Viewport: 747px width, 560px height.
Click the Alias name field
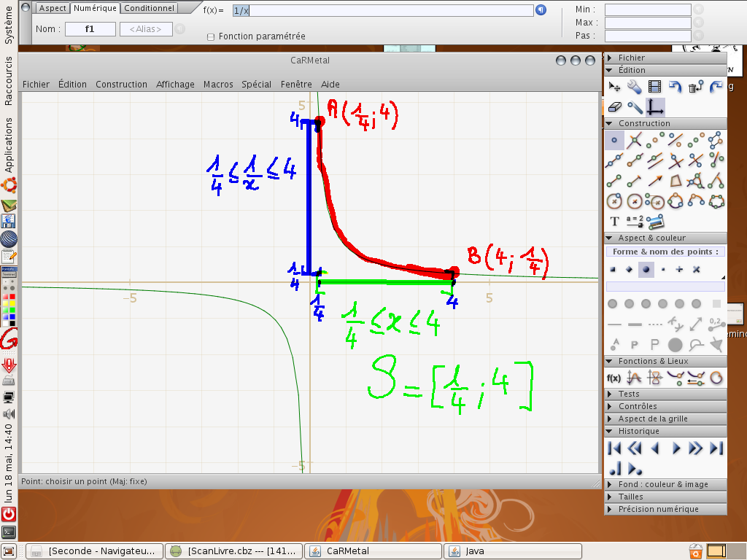pos(146,29)
